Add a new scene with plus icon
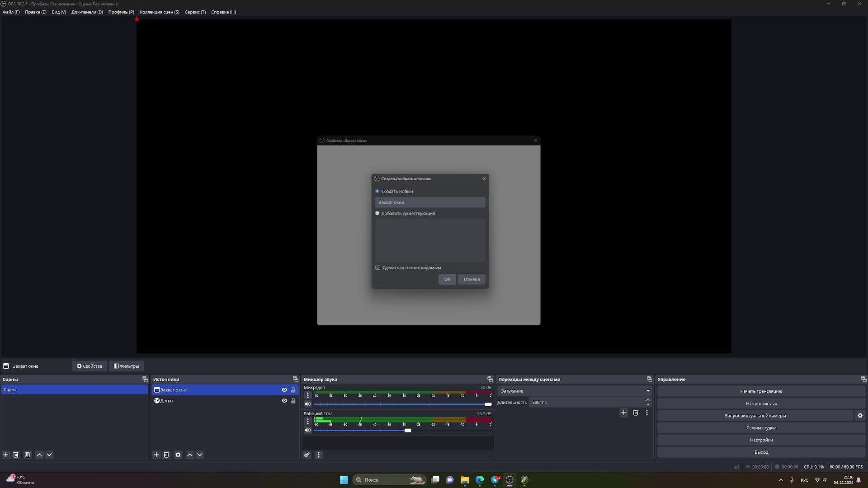868x488 pixels. click(6, 455)
